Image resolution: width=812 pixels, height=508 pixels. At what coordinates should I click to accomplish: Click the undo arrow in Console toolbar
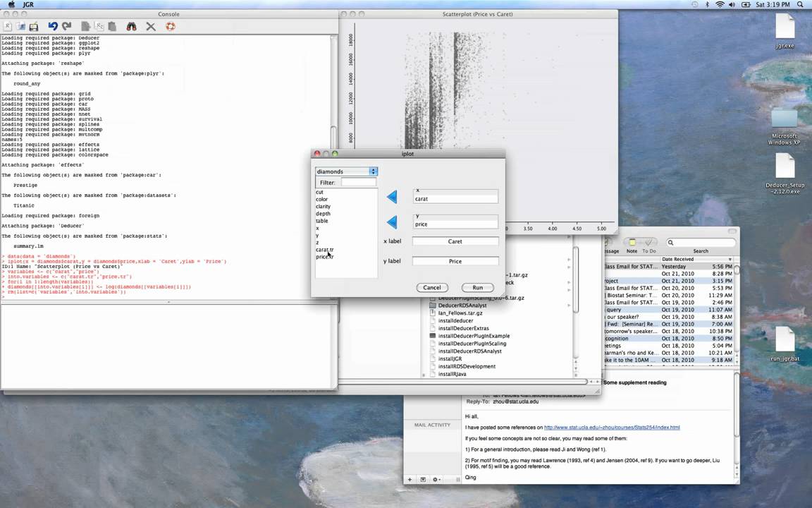tap(53, 26)
